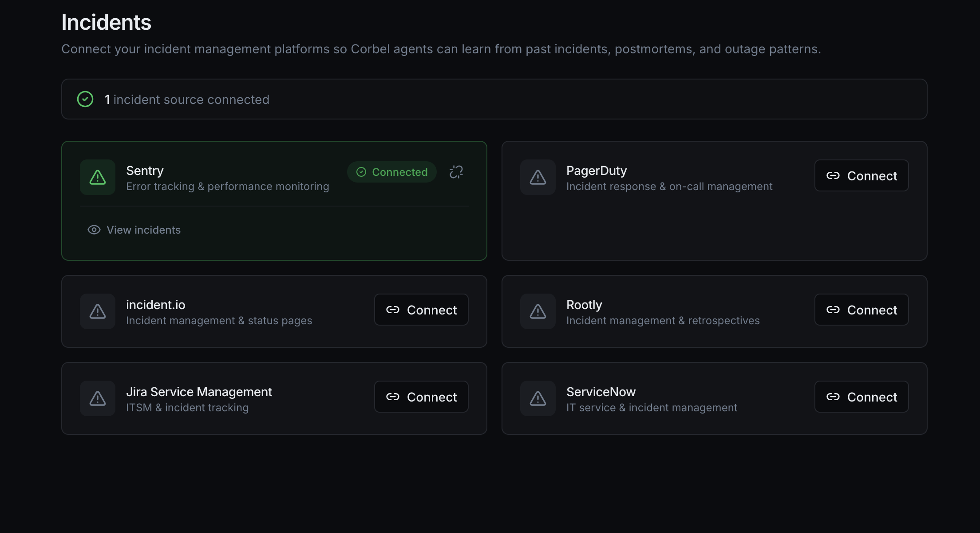Open View incidents for Sentry
Screen dimensions: 980x533
(x=143, y=230)
